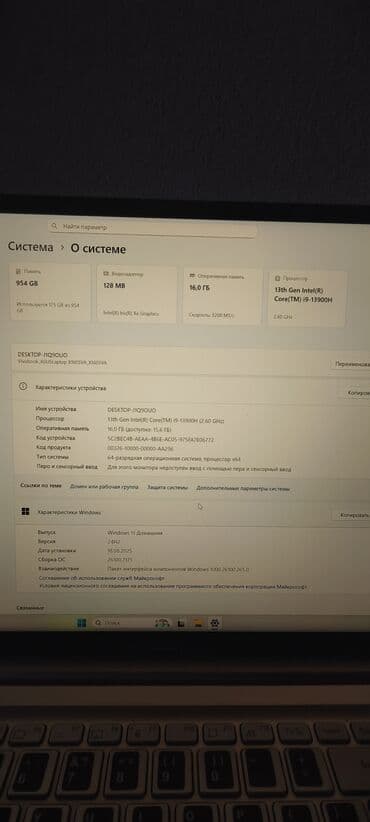Go back to 'Система' in the breadcrumb
370x822 pixels.
30,247
